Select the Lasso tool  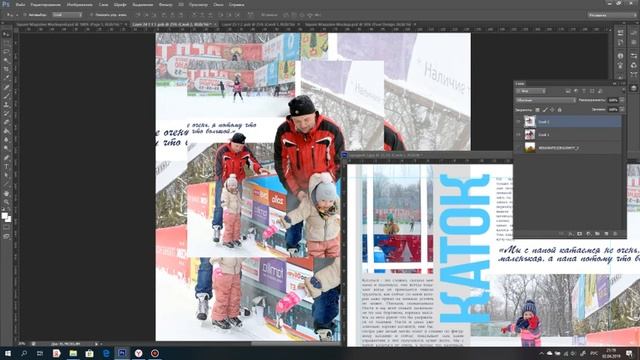point(7,52)
